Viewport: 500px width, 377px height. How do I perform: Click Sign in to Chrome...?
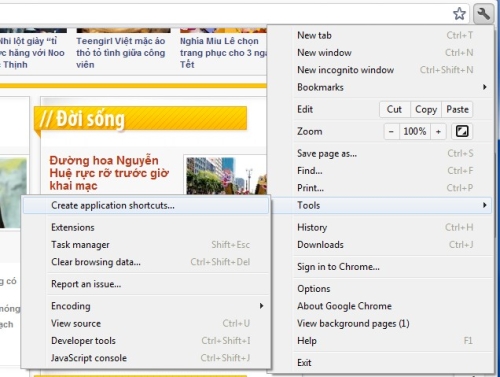(392, 267)
